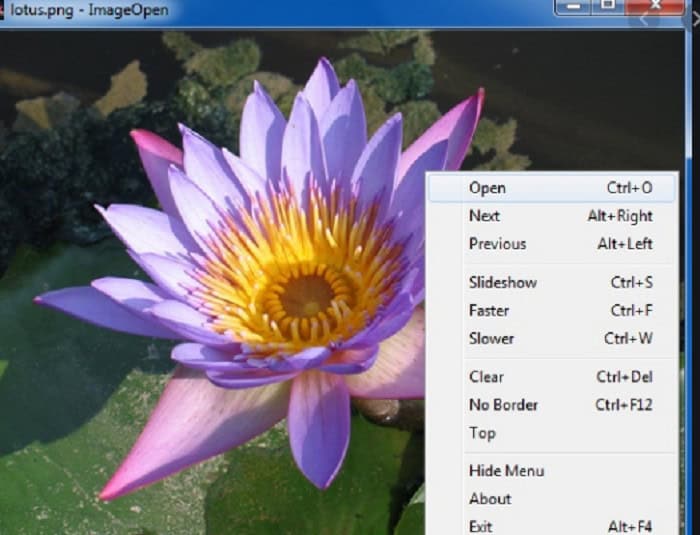700x535 pixels.
Task: Start the Slideshow from the menu
Action: coord(552,283)
